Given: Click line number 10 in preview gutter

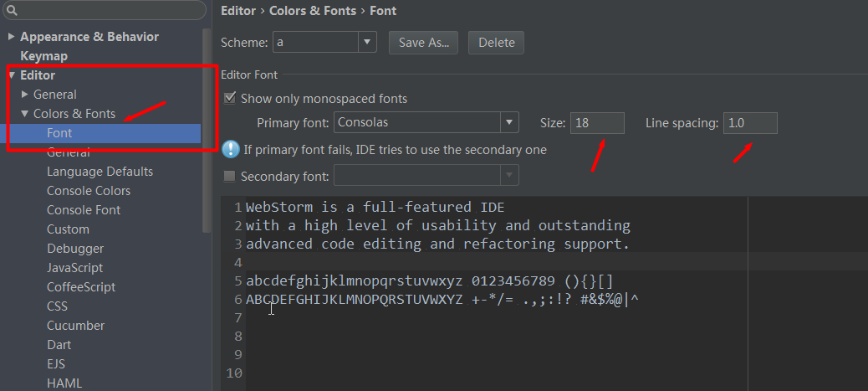Looking at the screenshot, I should [234, 373].
